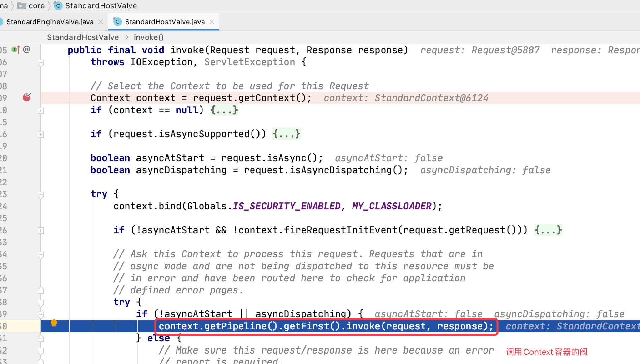Click StandardHostValve class in the navigation bar
Screen dimensions: 640x364
(x=101, y=6)
